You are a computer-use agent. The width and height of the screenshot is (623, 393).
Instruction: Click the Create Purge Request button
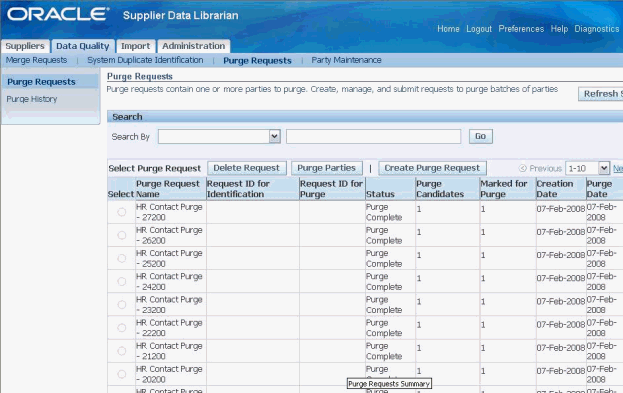pyautogui.click(x=432, y=168)
